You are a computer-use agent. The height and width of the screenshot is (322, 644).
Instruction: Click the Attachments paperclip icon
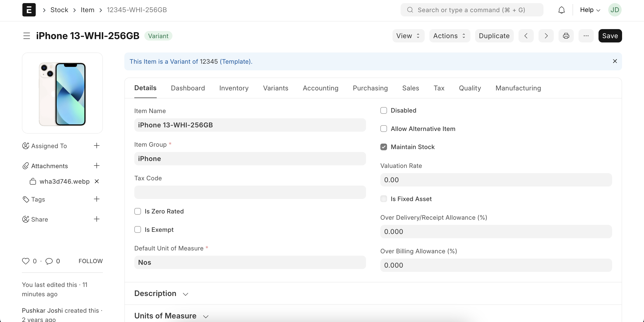pos(25,166)
